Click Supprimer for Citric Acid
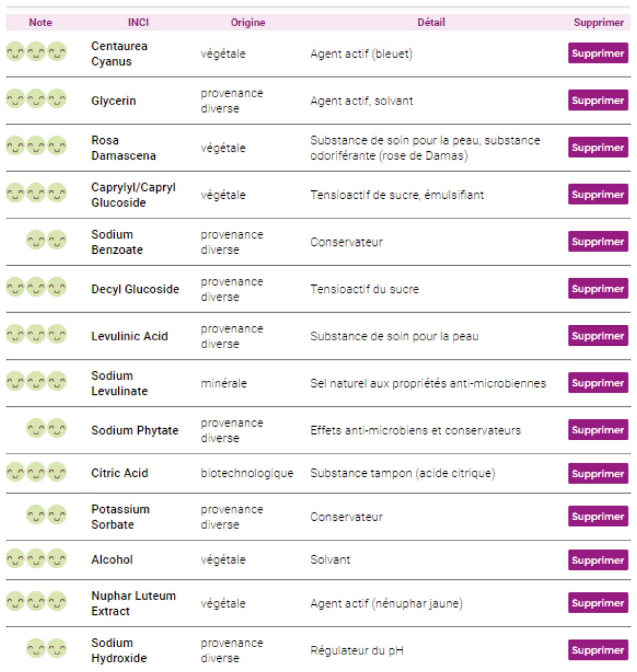The height and width of the screenshot is (672, 637). [x=598, y=473]
